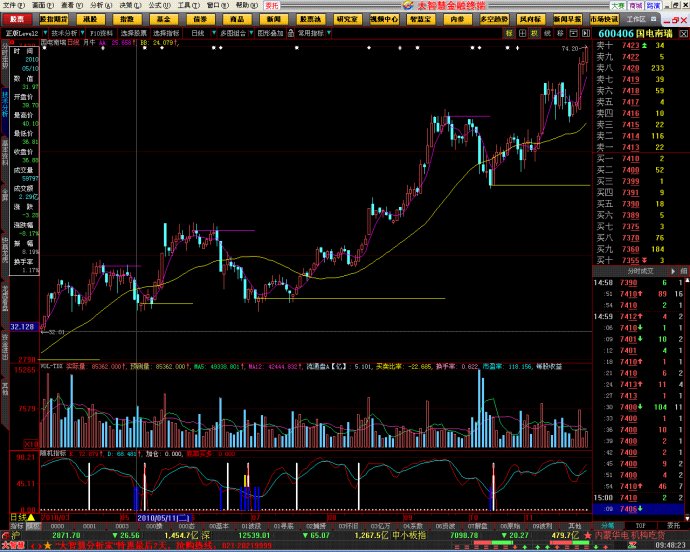Close the 600406 quote panel with X icon
690x552 pixels.
tap(683, 34)
